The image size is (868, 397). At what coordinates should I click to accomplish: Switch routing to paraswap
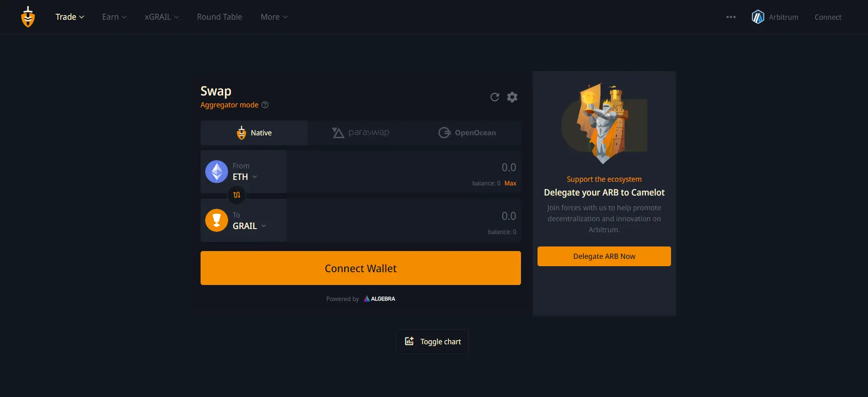(361, 133)
